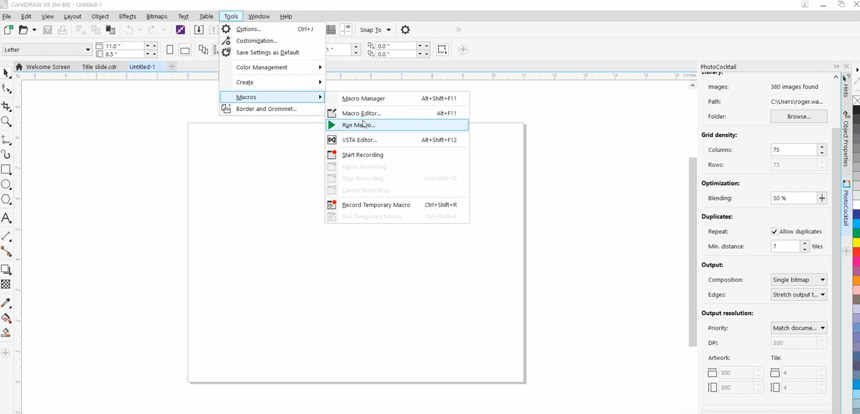This screenshot has height=414, width=860.
Task: Open the Hints docker tab
Action: [x=846, y=87]
